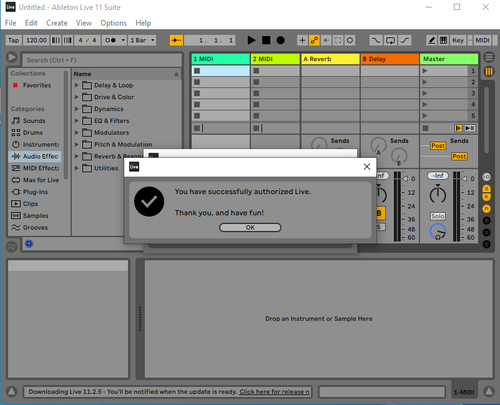
Task: Toggle Computer MIDI Keyboard icon
Action: 443,40
